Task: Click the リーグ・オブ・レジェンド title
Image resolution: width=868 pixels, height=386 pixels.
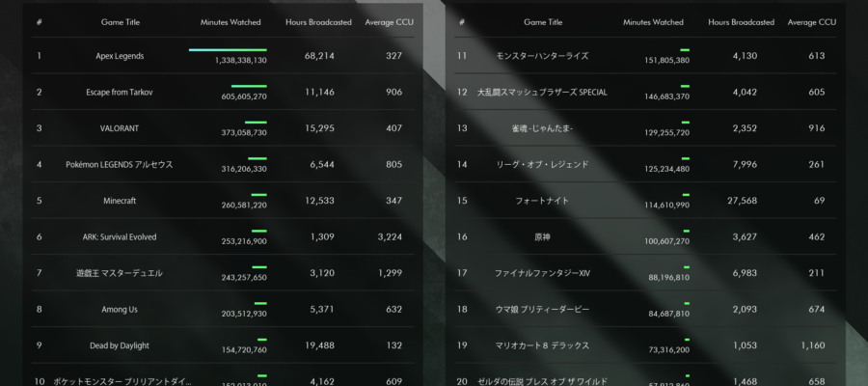Action: coord(542,164)
